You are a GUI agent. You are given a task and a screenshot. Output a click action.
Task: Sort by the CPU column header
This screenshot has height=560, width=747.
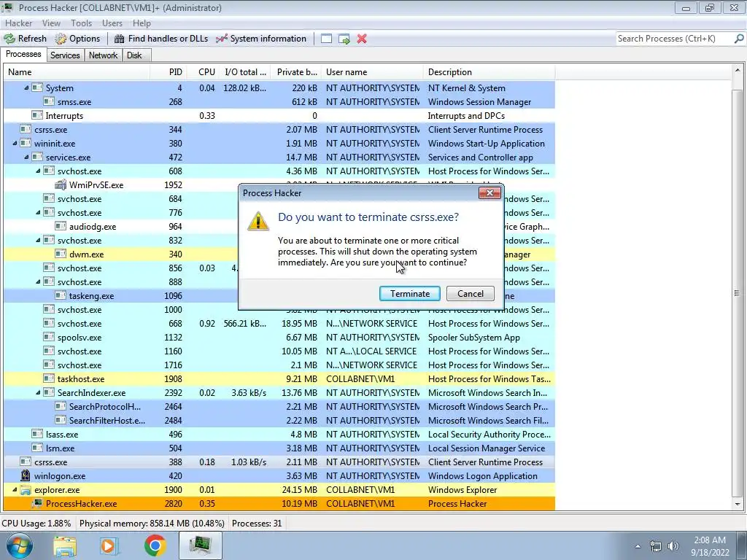(203, 72)
